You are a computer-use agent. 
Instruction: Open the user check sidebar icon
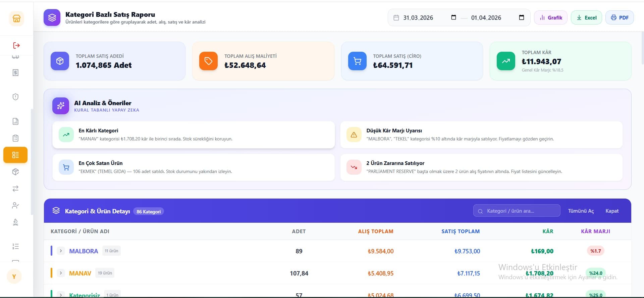[15, 205]
